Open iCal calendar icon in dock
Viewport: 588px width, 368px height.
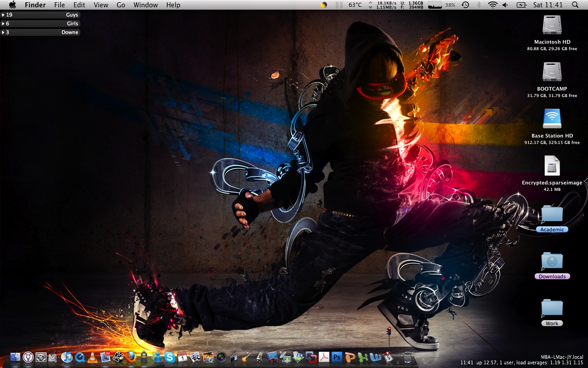[x=182, y=356]
